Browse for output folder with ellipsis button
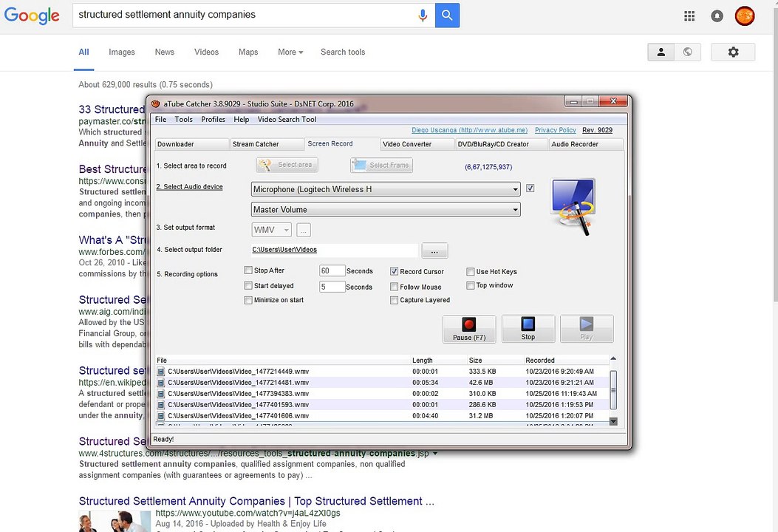This screenshot has width=778, height=532. click(434, 250)
